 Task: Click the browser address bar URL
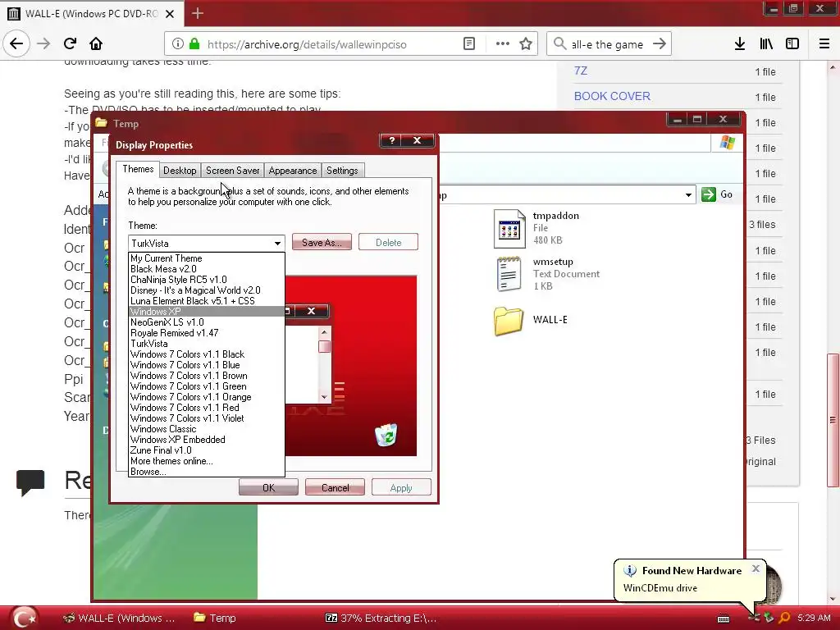(x=307, y=44)
